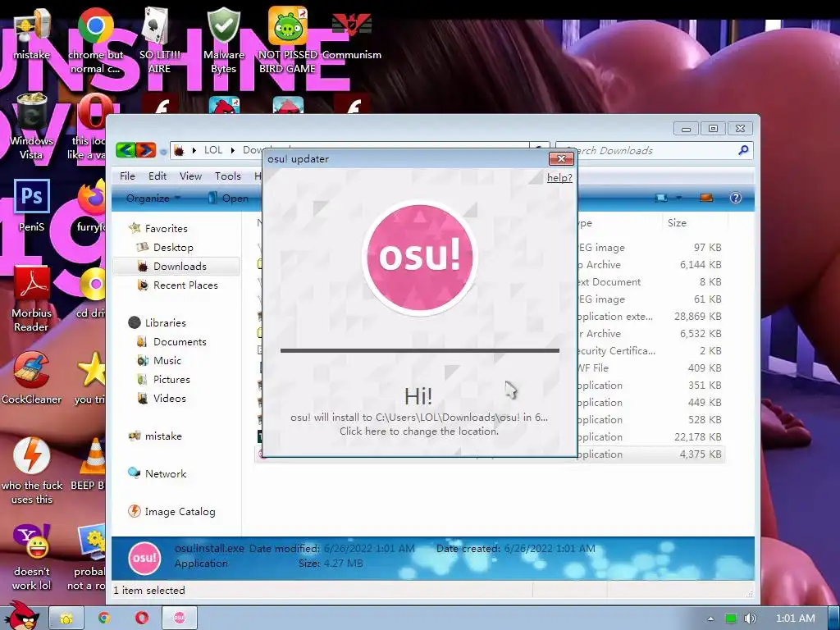Open the Tools menu
The width and height of the screenshot is (840, 630).
[228, 176]
